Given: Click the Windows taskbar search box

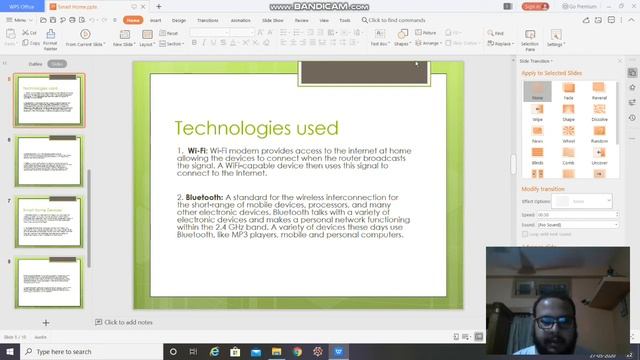Looking at the screenshot, I should tap(91, 351).
